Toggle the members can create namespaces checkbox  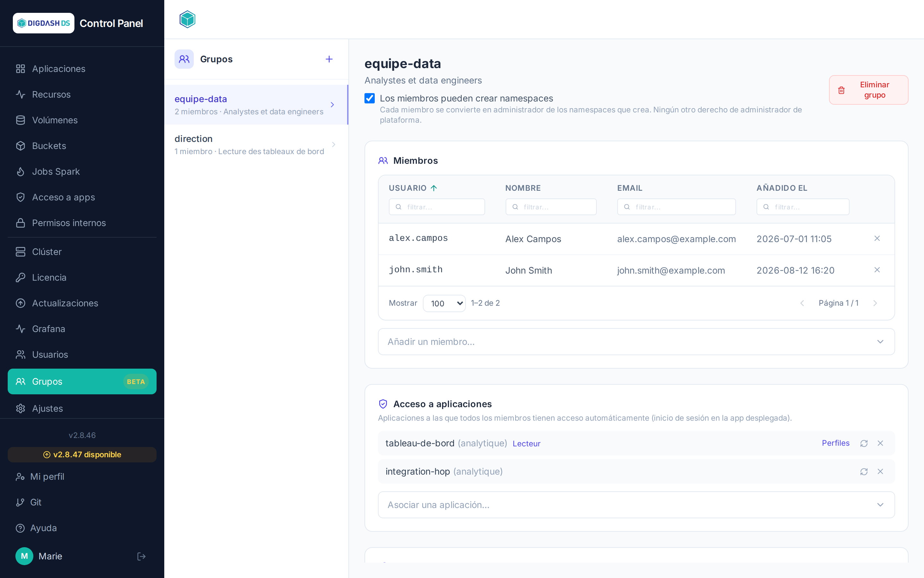pyautogui.click(x=370, y=98)
